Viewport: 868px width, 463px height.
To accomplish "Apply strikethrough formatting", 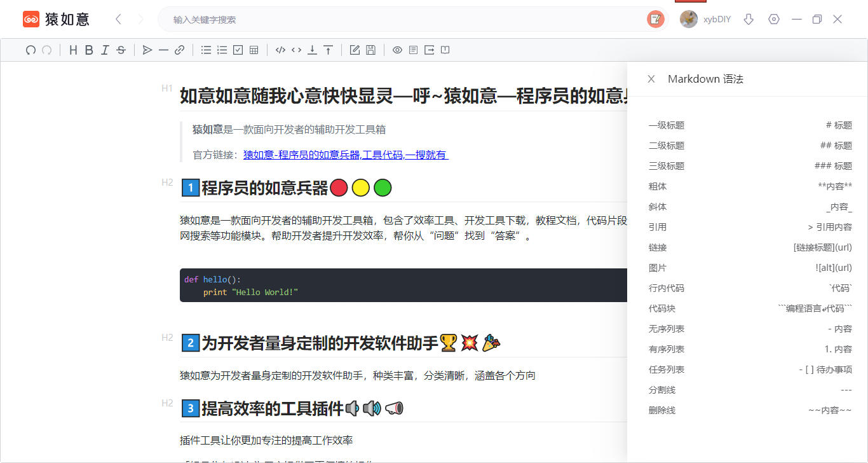I will click(x=121, y=50).
